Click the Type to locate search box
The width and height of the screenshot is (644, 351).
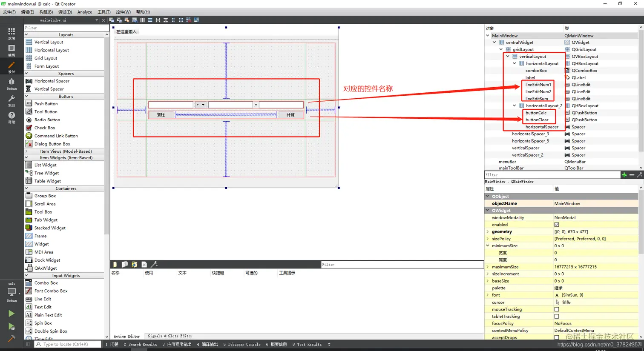point(67,344)
